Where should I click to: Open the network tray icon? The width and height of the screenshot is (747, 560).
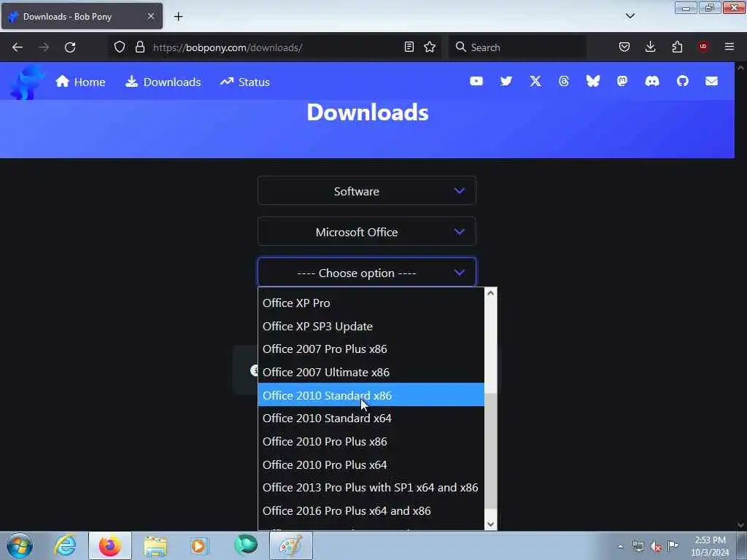pos(638,547)
